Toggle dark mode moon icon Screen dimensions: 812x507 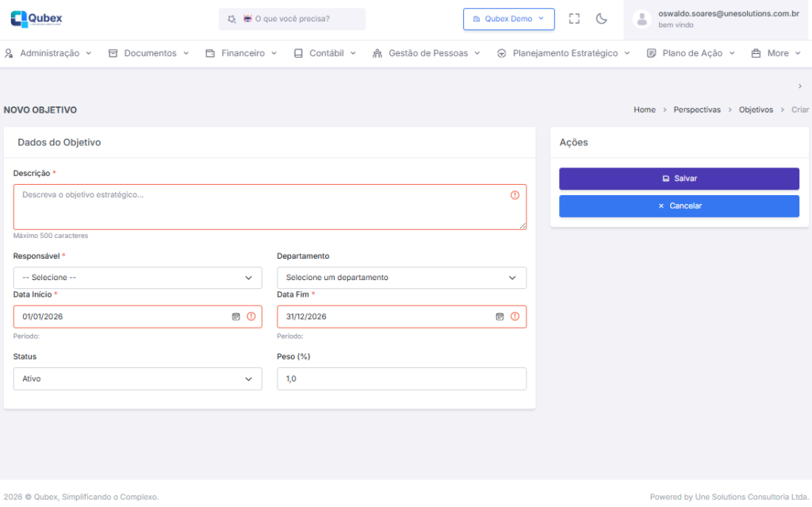tap(602, 18)
